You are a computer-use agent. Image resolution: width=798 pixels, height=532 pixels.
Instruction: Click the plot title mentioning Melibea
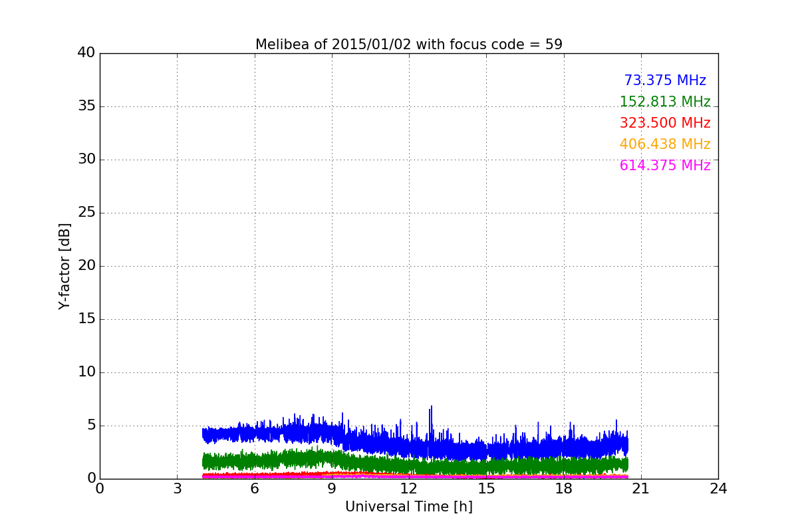click(409, 45)
